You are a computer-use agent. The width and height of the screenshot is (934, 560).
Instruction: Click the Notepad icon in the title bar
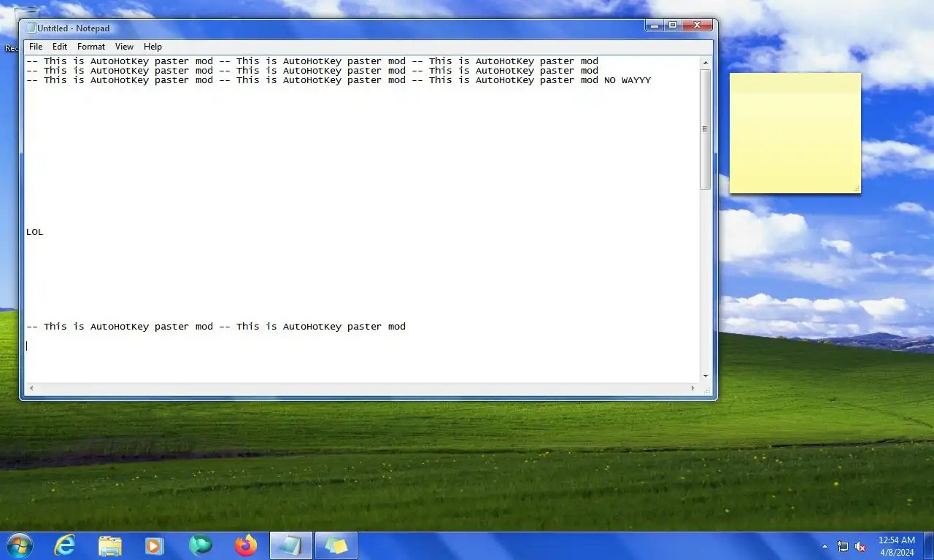[x=31, y=28]
